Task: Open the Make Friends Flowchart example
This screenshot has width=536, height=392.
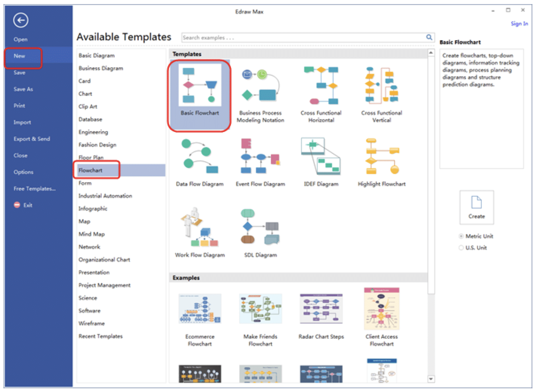Action: pyautogui.click(x=260, y=320)
